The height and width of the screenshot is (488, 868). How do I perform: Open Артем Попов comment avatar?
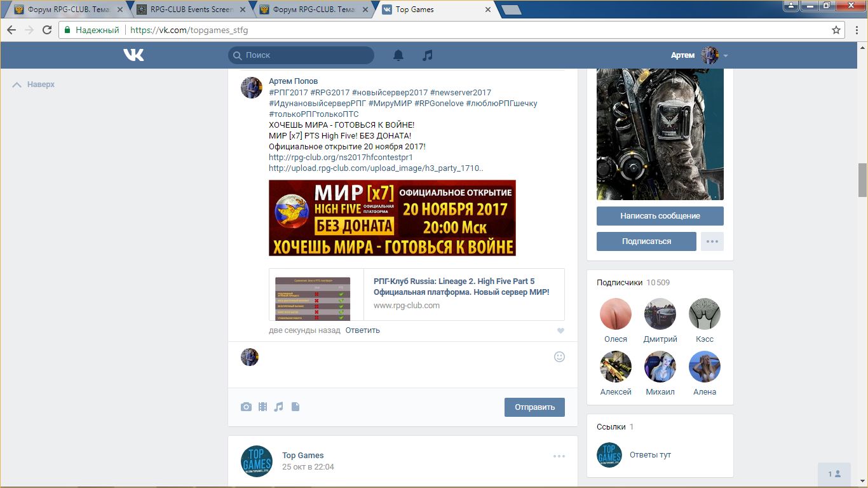pos(252,88)
